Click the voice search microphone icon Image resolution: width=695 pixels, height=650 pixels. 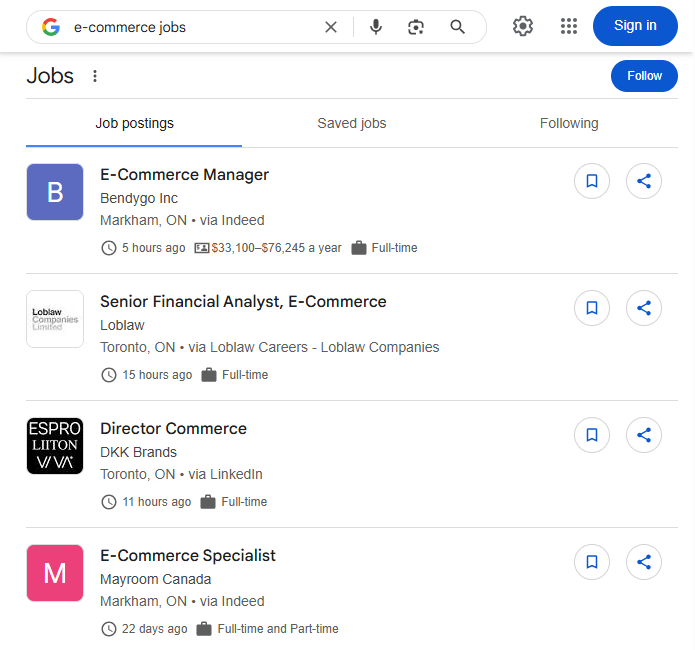tap(376, 27)
